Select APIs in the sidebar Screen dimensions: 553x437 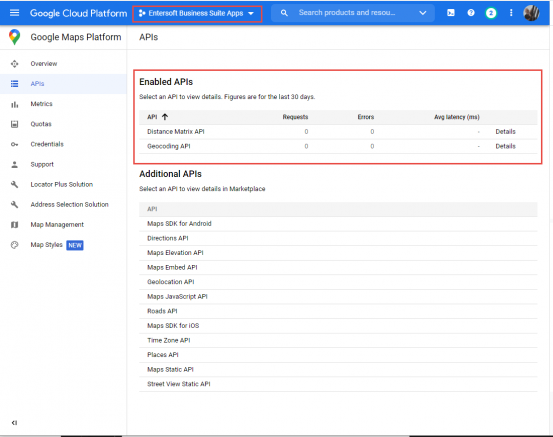(63, 84)
